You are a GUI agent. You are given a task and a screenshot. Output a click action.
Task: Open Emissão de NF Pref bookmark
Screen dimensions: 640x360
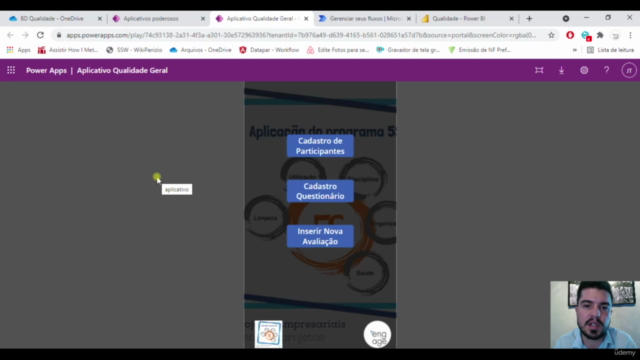click(x=479, y=50)
